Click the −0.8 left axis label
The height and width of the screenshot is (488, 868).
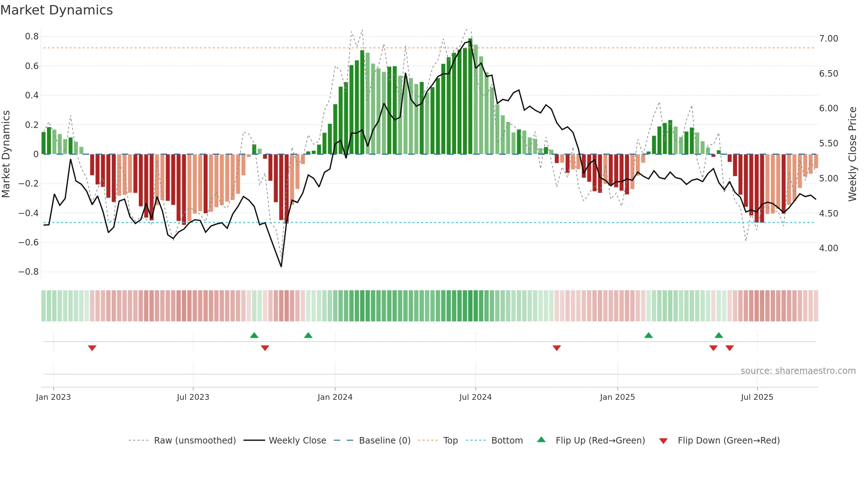pos(29,272)
